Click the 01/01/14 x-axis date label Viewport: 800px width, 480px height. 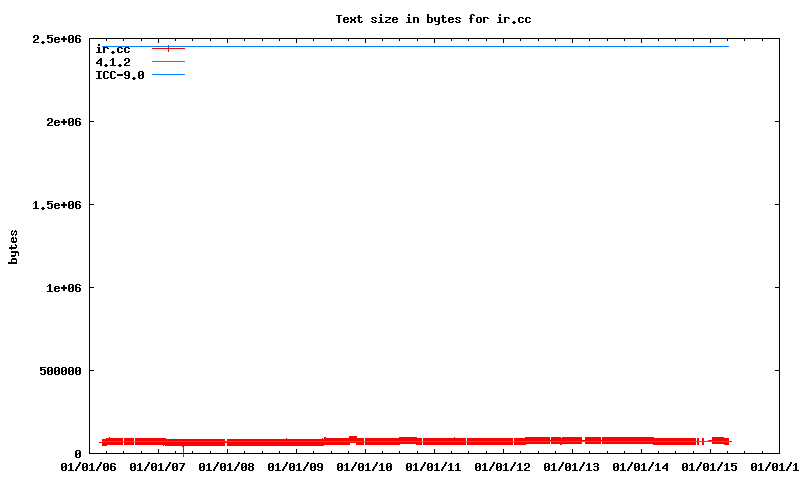tap(641, 466)
